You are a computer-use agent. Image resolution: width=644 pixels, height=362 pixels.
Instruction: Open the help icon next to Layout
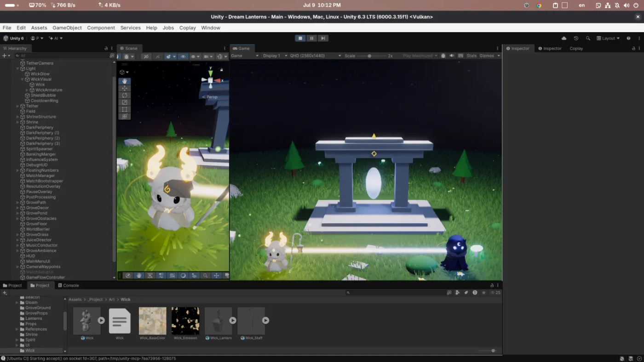click(x=628, y=38)
